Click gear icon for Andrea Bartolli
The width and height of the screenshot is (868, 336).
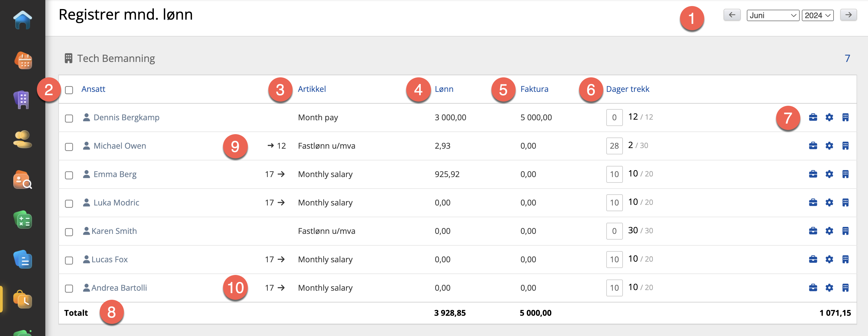click(829, 287)
